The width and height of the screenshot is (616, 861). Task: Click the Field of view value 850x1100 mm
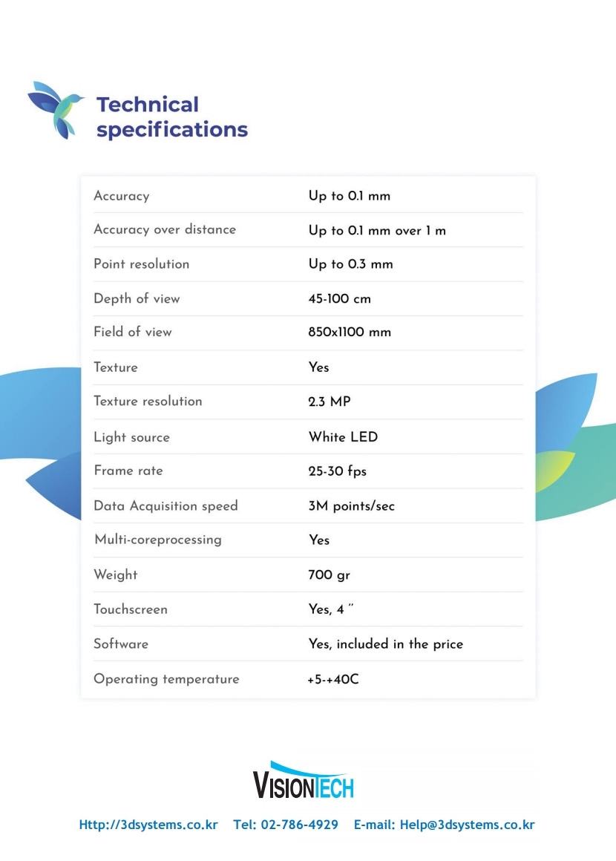click(x=350, y=333)
